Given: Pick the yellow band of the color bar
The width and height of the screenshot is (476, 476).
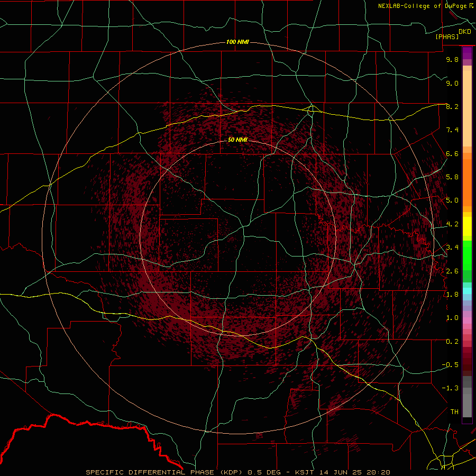Looking at the screenshot, I should pos(467,226).
